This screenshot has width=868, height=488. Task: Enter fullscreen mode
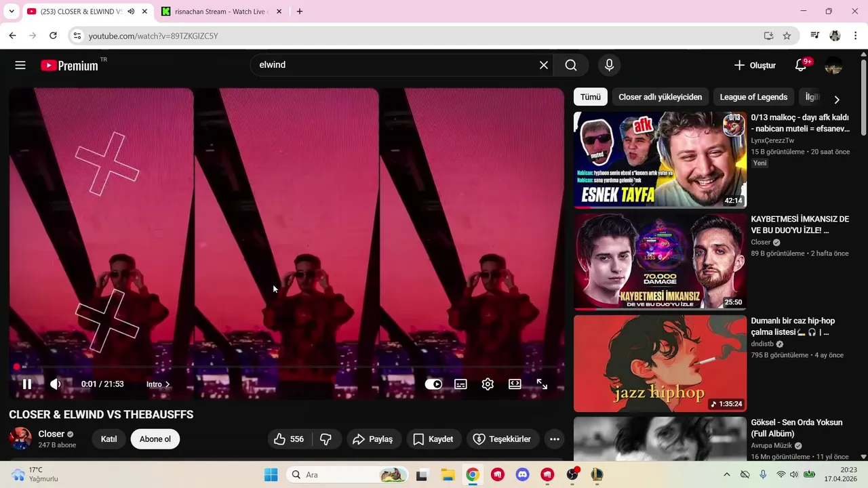click(542, 384)
